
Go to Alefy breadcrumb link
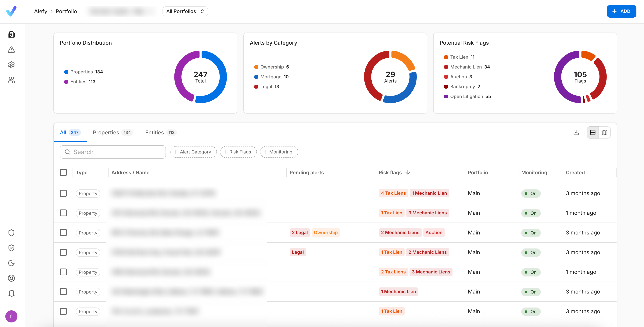(41, 11)
